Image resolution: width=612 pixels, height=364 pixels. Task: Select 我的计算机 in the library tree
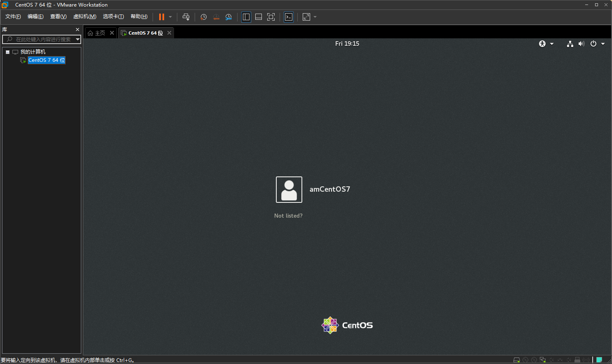click(x=33, y=52)
